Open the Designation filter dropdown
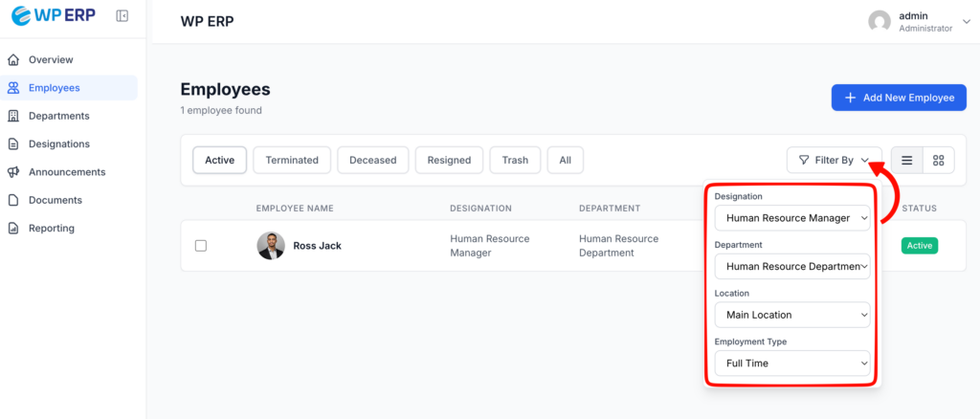This screenshot has width=980, height=419. (x=791, y=218)
